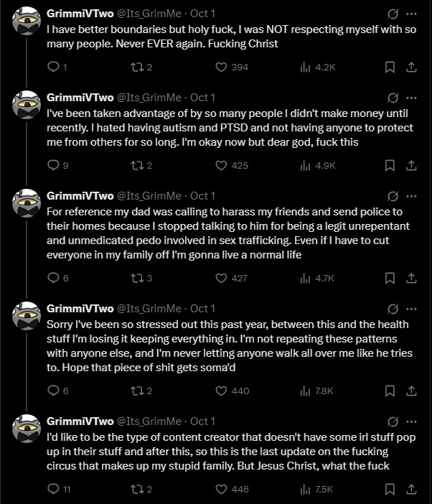Image resolution: width=432 pixels, height=504 pixels.
Task: Like the tweet with 446 likes
Action: tap(222, 489)
